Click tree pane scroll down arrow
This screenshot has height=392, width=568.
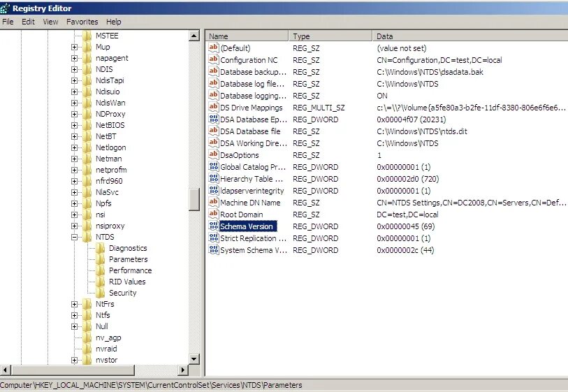click(194, 359)
